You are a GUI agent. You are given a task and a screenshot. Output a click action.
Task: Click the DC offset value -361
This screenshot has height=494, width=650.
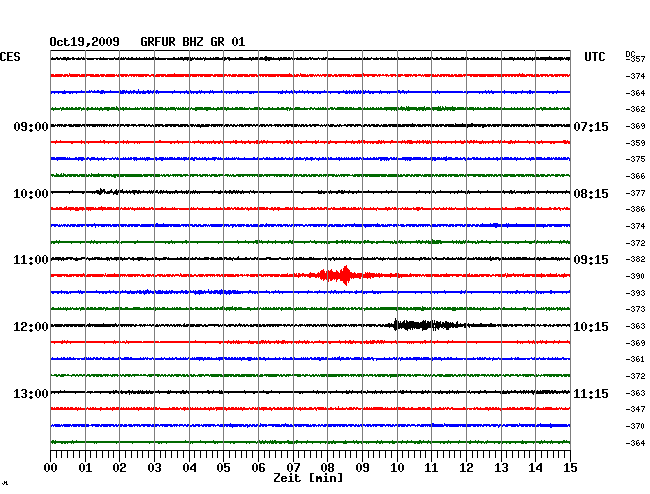[x=635, y=359]
